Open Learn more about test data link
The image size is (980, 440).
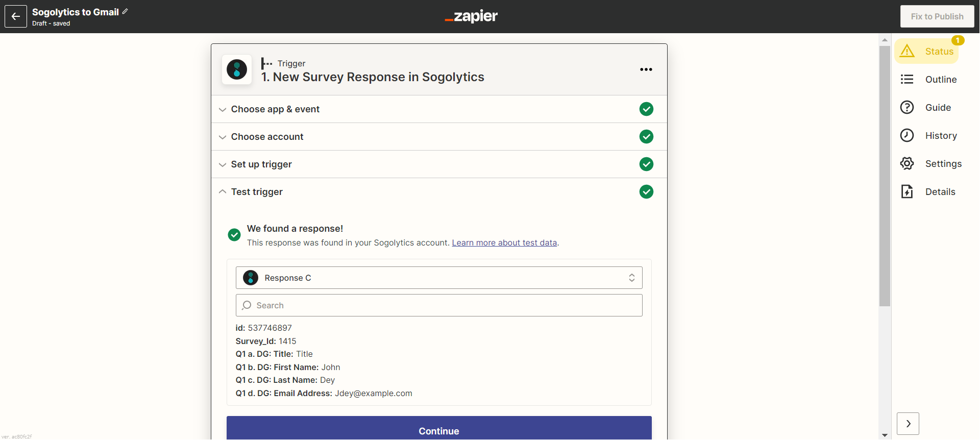[x=504, y=243]
